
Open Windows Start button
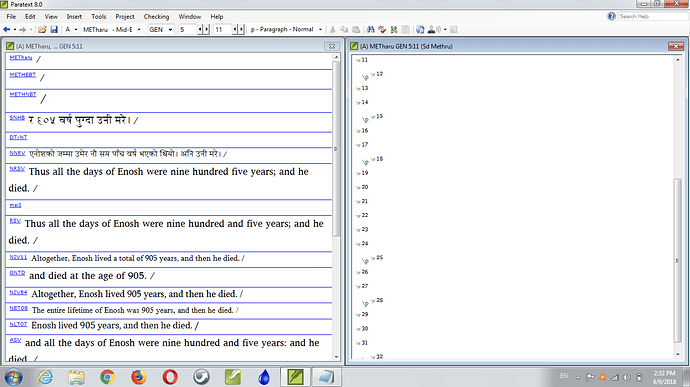(x=13, y=377)
